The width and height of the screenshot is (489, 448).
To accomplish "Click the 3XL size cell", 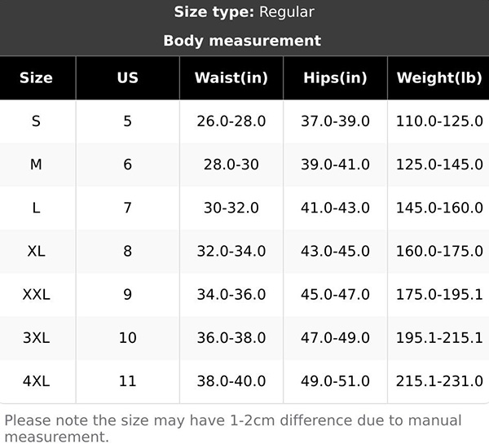I will [36, 338].
